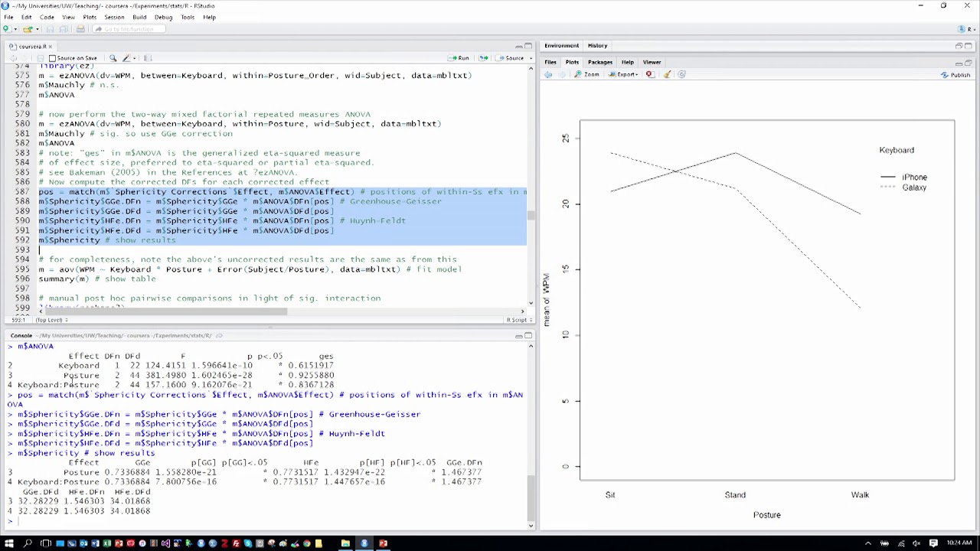This screenshot has height=551, width=980.
Task: Switch to the Files tab
Action: point(550,62)
